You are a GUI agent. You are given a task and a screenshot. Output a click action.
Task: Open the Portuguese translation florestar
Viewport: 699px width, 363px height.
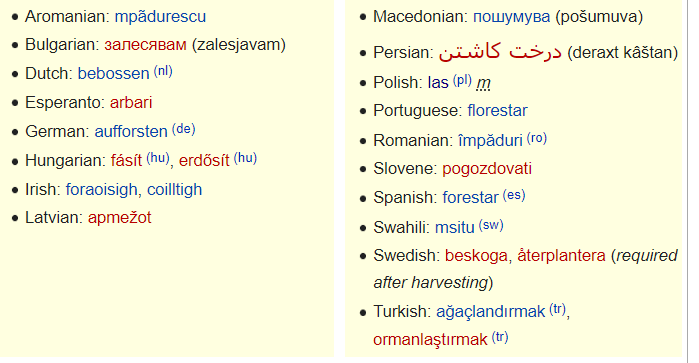pos(498,111)
